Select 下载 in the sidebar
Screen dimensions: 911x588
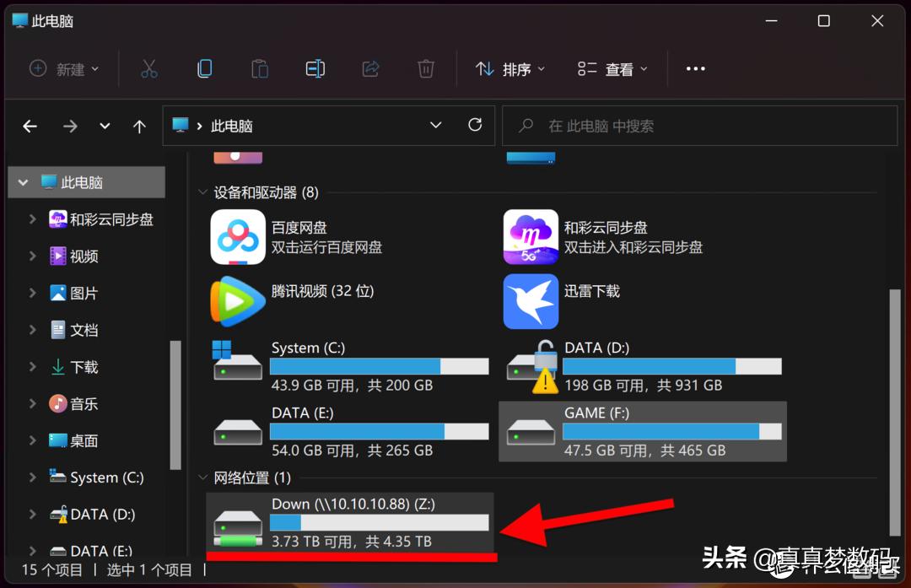(x=84, y=366)
